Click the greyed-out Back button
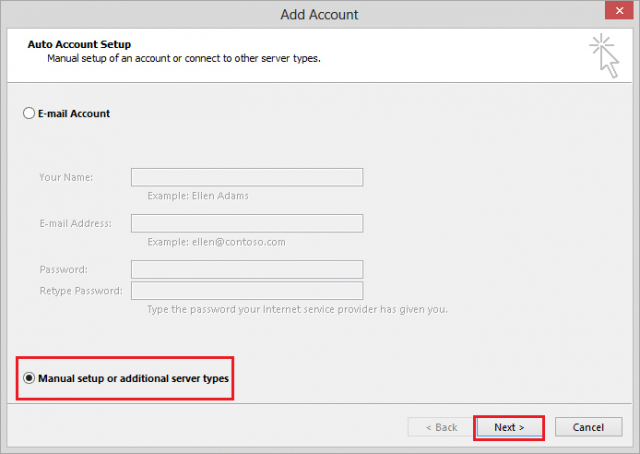640x454 pixels. click(x=441, y=427)
